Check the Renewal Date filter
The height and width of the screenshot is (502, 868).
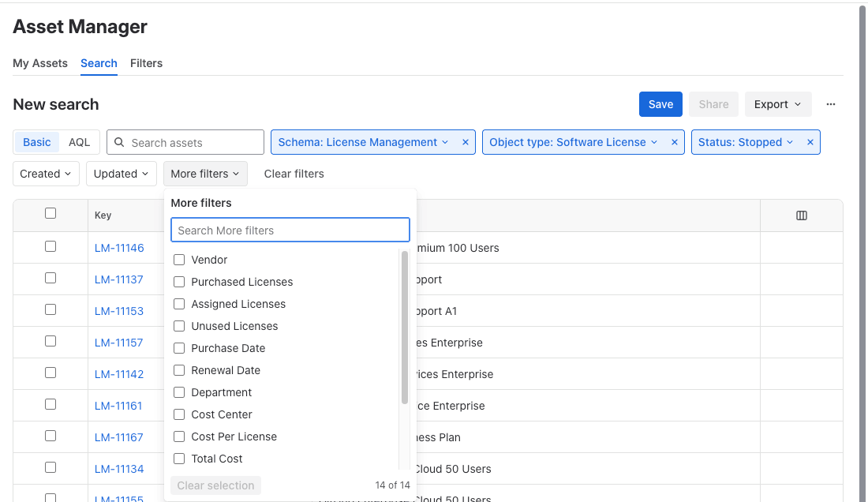(179, 370)
